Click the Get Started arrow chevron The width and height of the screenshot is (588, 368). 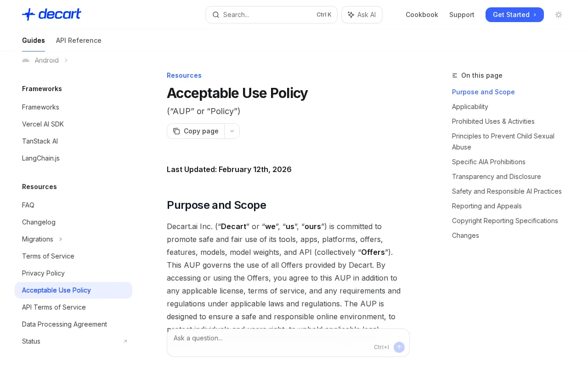pos(535,15)
